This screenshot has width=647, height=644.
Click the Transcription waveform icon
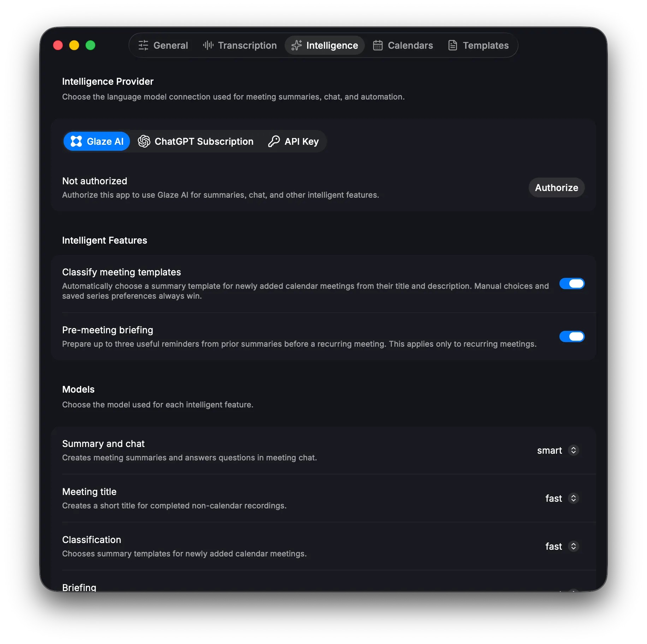(x=208, y=45)
